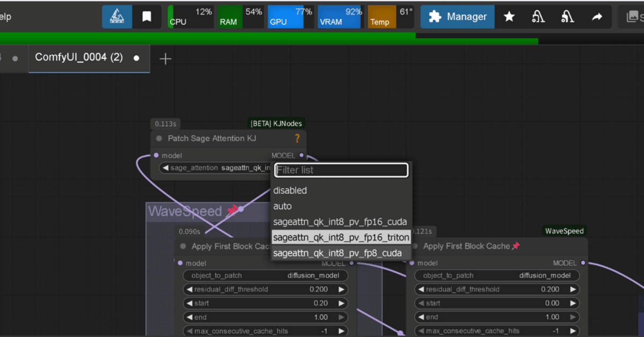Switch to ComfyUI_0004 (2) tab
This screenshot has height=337, width=644.
(x=79, y=57)
